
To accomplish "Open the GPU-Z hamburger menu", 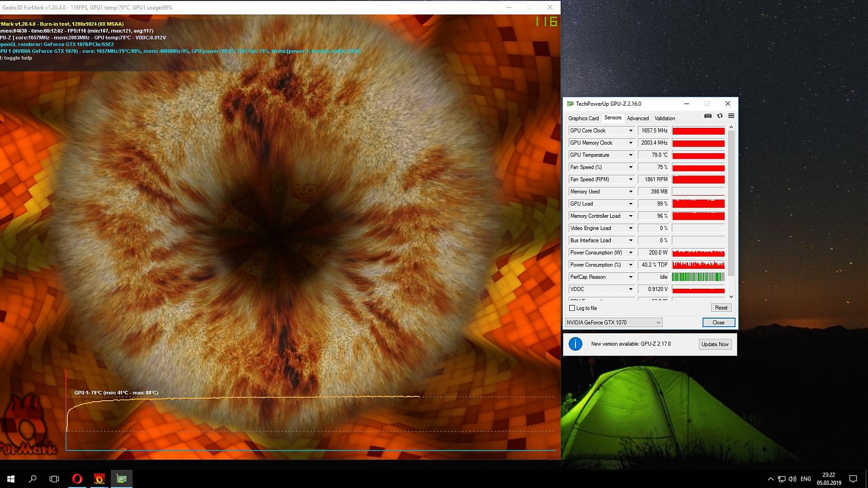I will pyautogui.click(x=731, y=116).
